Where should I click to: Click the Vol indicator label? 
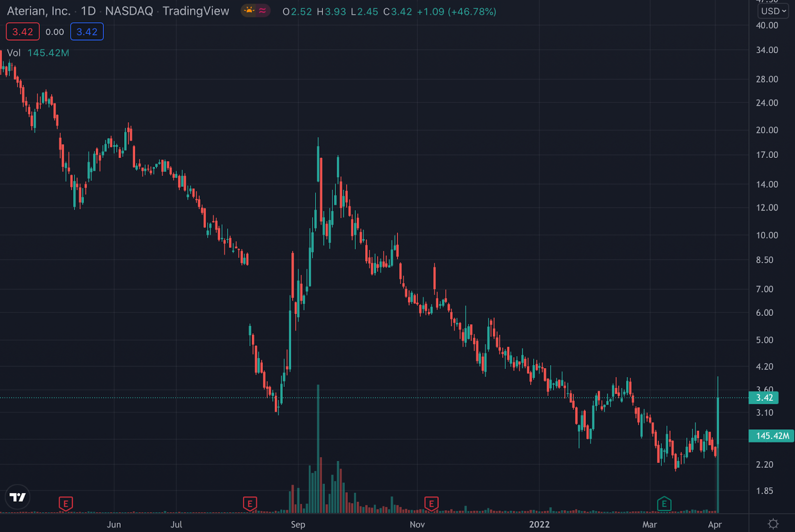pyautogui.click(x=14, y=53)
